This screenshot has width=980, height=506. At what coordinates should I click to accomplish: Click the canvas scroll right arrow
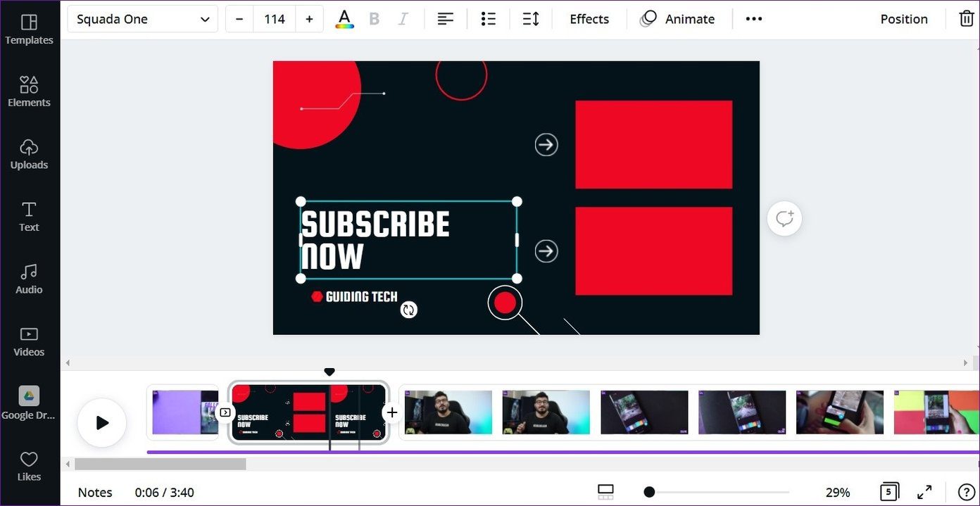point(966,363)
